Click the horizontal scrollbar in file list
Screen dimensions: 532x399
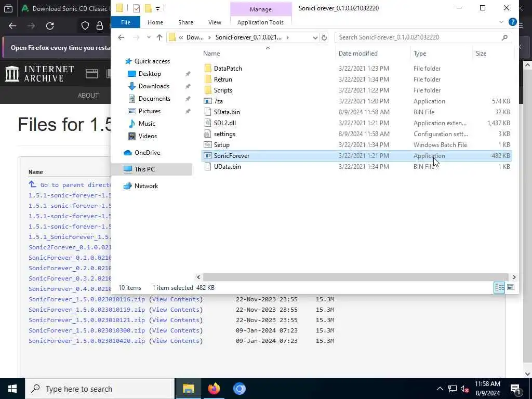355,277
